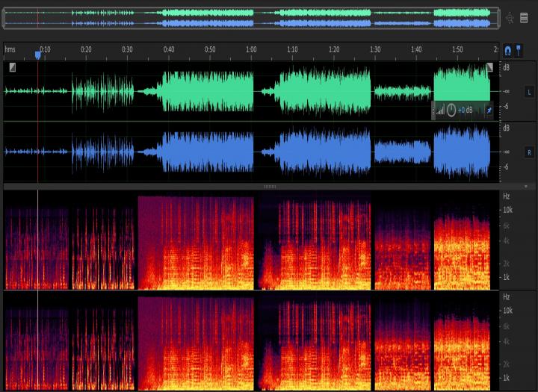Click the fade-in handle at waveform start
The image size is (538, 392).
click(x=13, y=67)
